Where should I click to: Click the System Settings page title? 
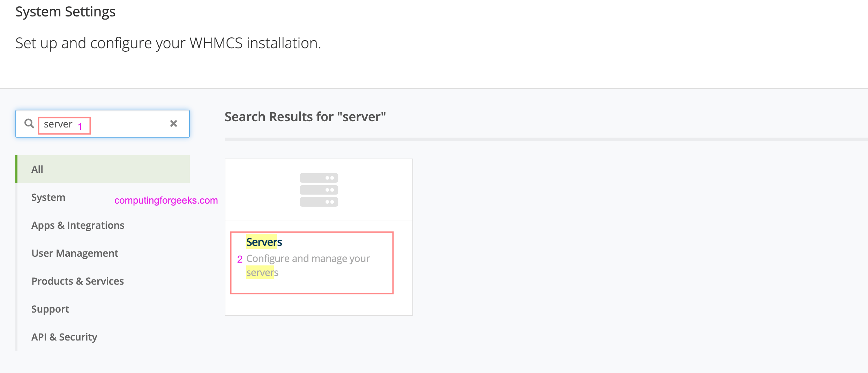(65, 12)
